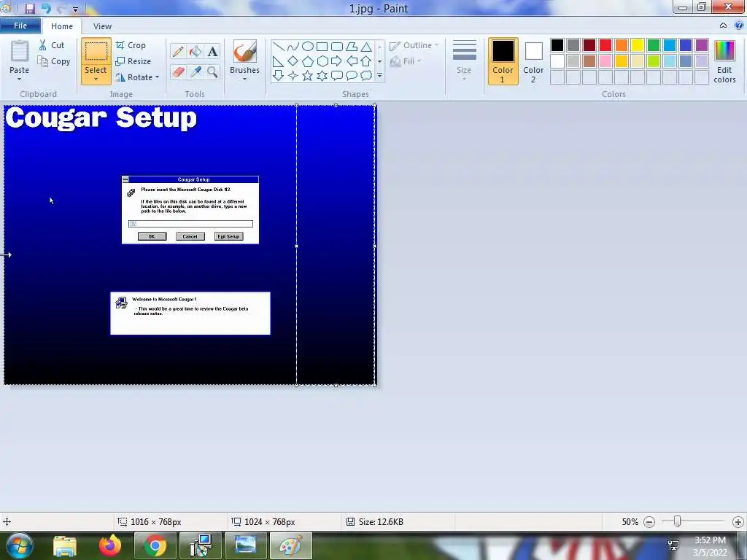This screenshot has width=747, height=560.
Task: Choose the Down arrow shape
Action: 279,75
